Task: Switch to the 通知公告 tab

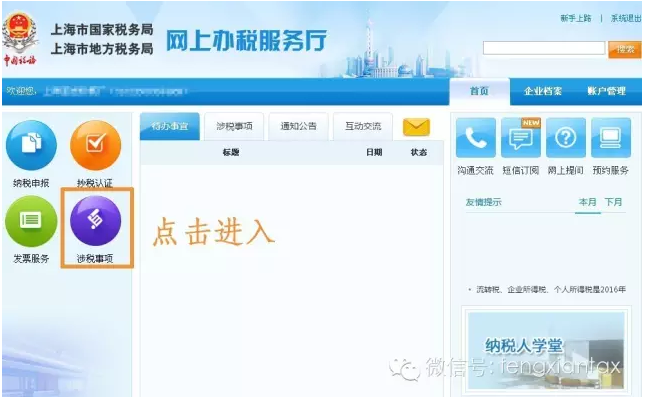Action: (x=299, y=126)
